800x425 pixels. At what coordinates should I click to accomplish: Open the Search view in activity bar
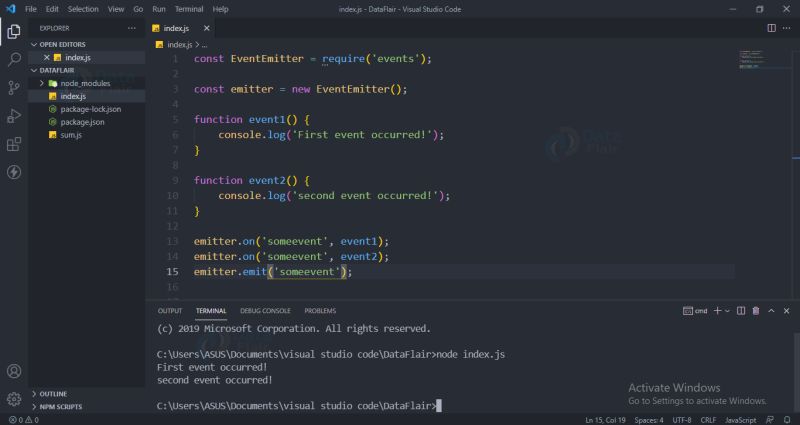(x=14, y=59)
